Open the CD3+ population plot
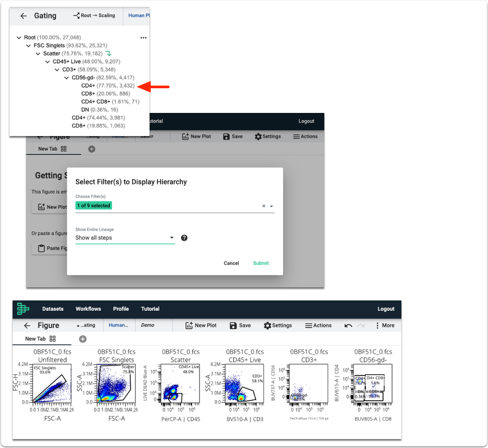The width and height of the screenshot is (488, 448). 309,384
